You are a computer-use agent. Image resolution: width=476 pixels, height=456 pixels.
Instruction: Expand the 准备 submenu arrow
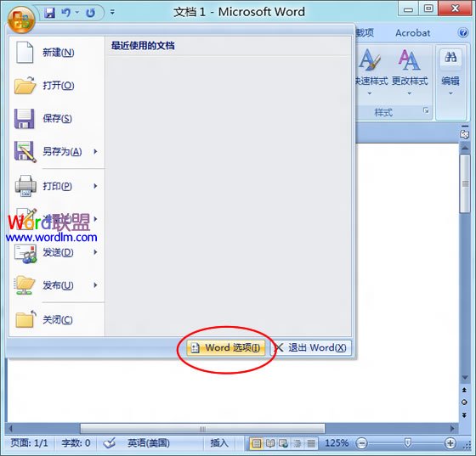pyautogui.click(x=95, y=219)
